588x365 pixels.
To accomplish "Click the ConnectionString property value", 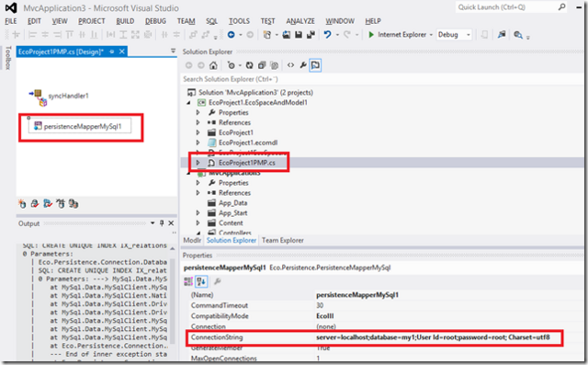I will [433, 337].
